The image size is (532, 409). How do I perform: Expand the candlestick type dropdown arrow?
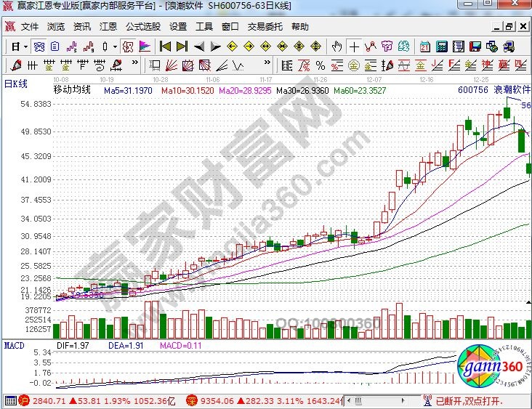(116, 46)
